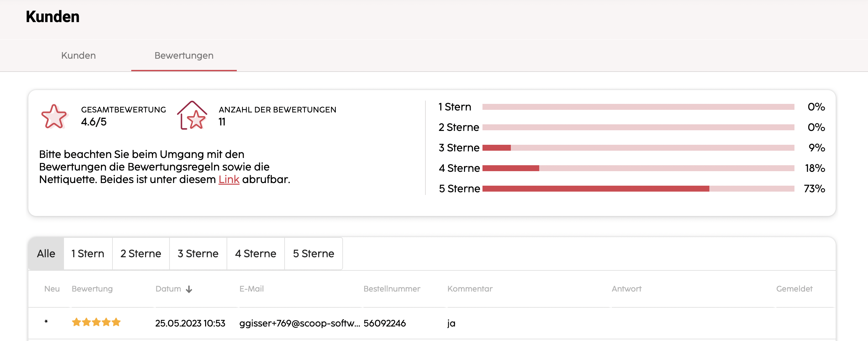Filter reviews by 1 Stern
The image size is (868, 341).
88,253
